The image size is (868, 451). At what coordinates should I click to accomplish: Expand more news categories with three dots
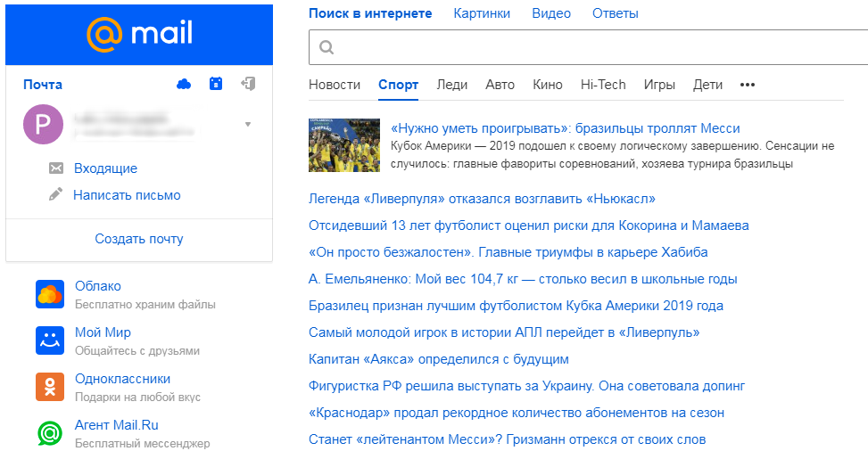748,85
